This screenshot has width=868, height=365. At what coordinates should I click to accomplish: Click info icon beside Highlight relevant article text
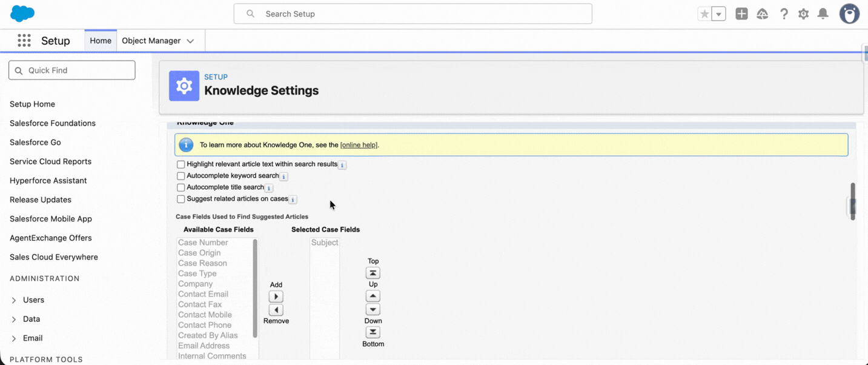pyautogui.click(x=342, y=165)
